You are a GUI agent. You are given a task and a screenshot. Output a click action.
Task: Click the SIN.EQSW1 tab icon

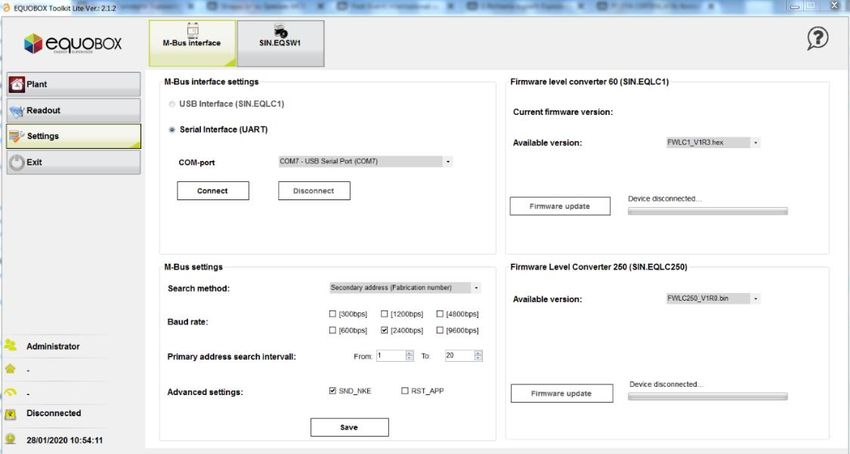[280, 30]
